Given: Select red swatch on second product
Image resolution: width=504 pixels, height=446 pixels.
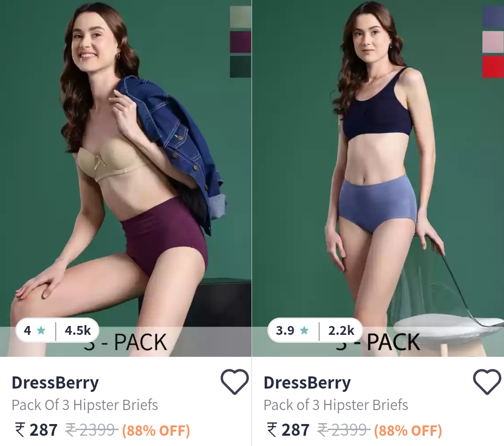Looking at the screenshot, I should pyautogui.click(x=493, y=67).
